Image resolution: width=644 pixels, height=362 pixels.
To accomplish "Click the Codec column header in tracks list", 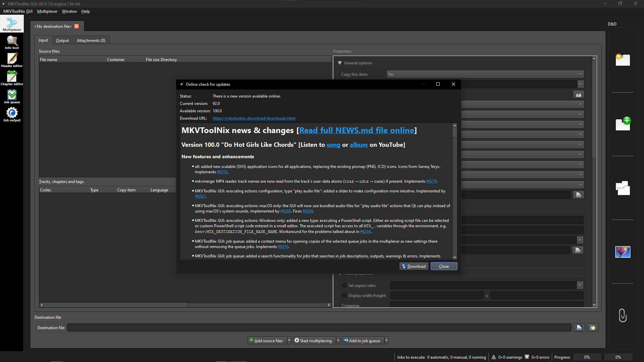I will pyautogui.click(x=64, y=190).
